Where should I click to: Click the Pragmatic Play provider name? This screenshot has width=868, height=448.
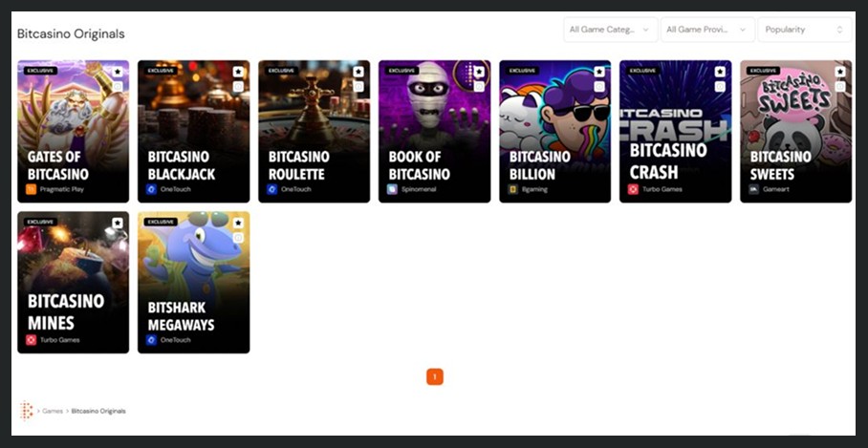pos(61,189)
